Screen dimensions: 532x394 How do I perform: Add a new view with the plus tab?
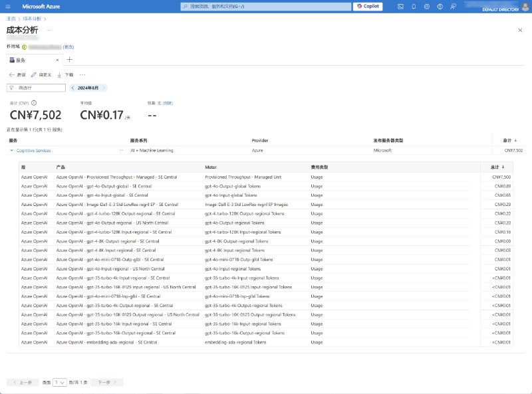(69, 59)
